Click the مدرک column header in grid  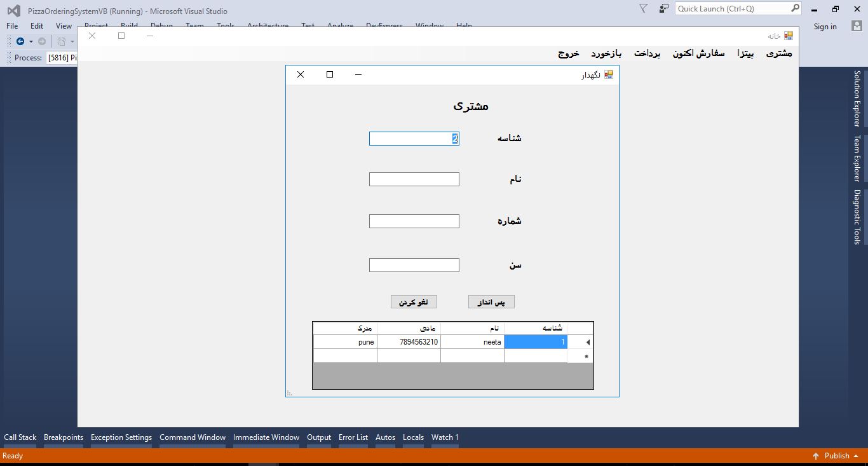click(x=345, y=329)
